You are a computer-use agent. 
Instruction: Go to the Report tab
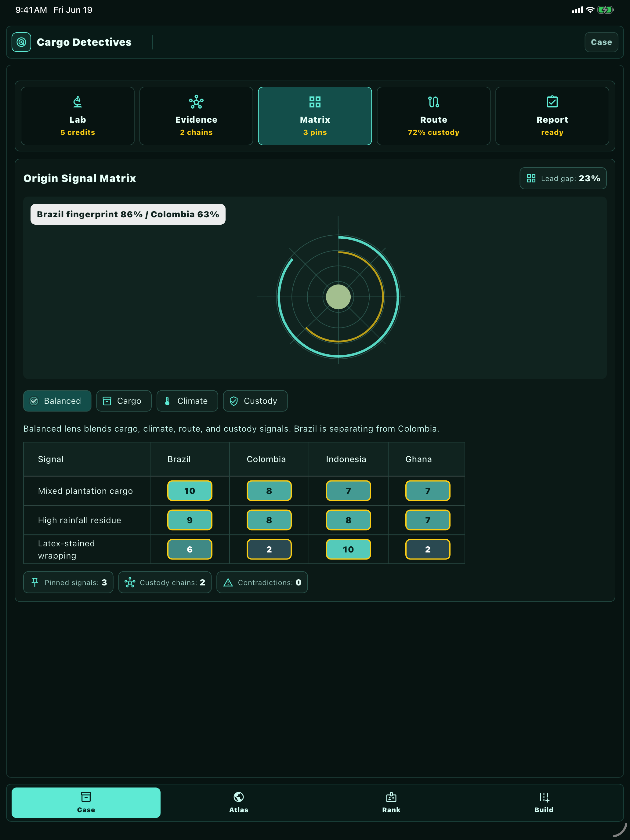pos(552,116)
